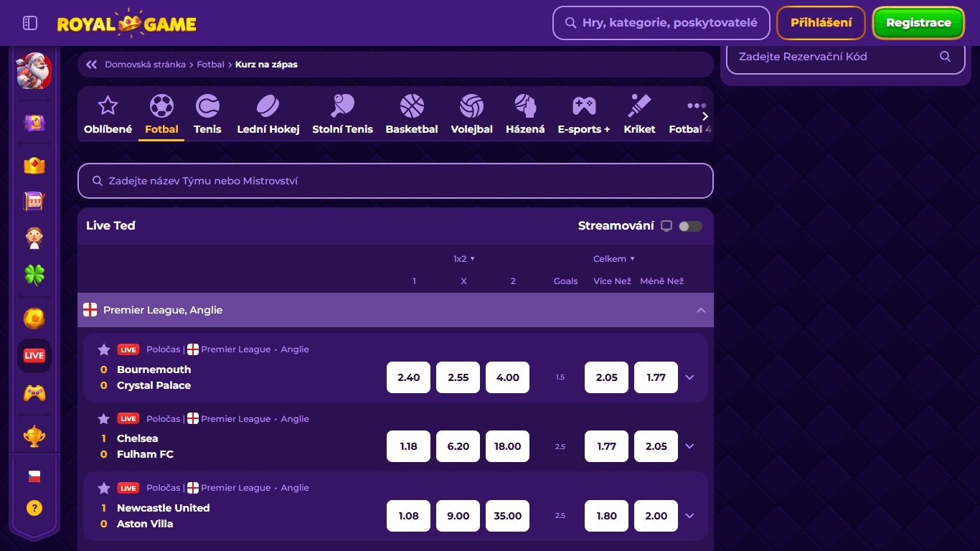Open the football coin sidebar icon
980x551 pixels.
coord(34,318)
